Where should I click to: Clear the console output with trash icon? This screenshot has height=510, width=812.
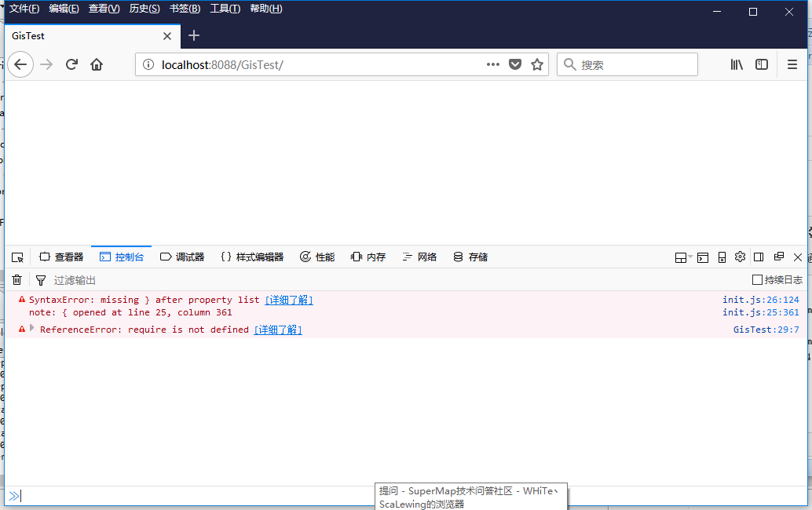(x=17, y=280)
